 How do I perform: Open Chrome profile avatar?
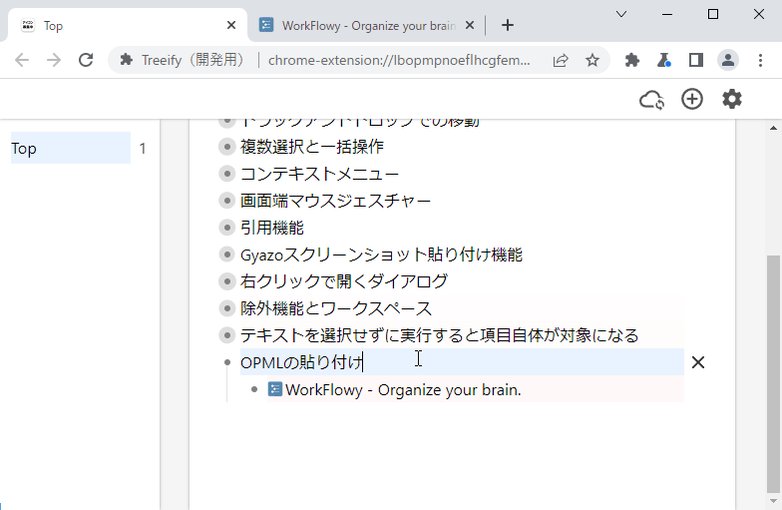click(x=728, y=60)
